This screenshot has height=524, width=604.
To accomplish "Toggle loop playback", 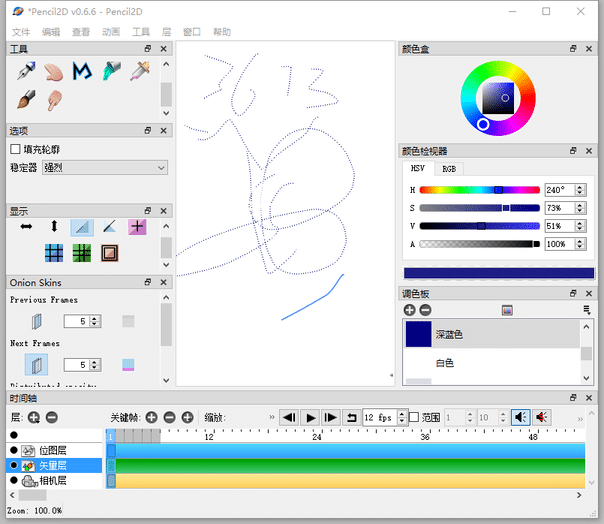I will click(351, 418).
